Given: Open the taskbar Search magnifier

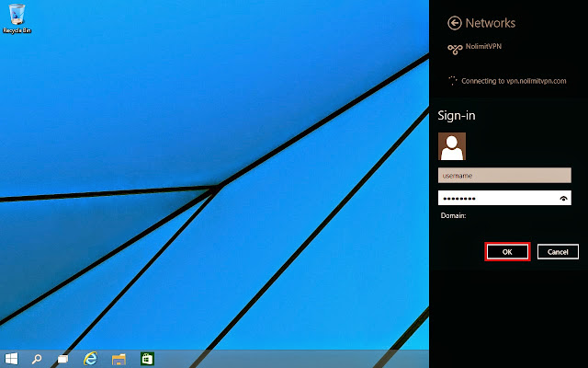Looking at the screenshot, I should 37,359.
